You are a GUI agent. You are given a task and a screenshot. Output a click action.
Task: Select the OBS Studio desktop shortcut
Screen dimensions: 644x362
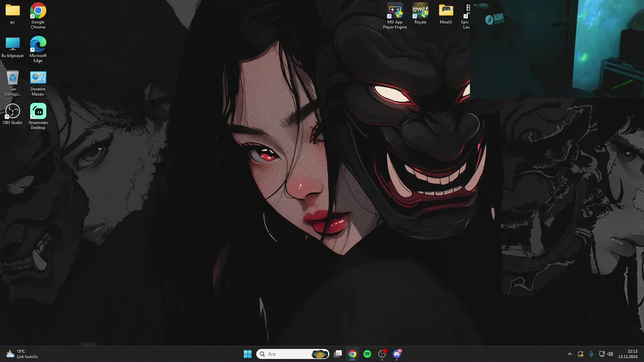(13, 114)
